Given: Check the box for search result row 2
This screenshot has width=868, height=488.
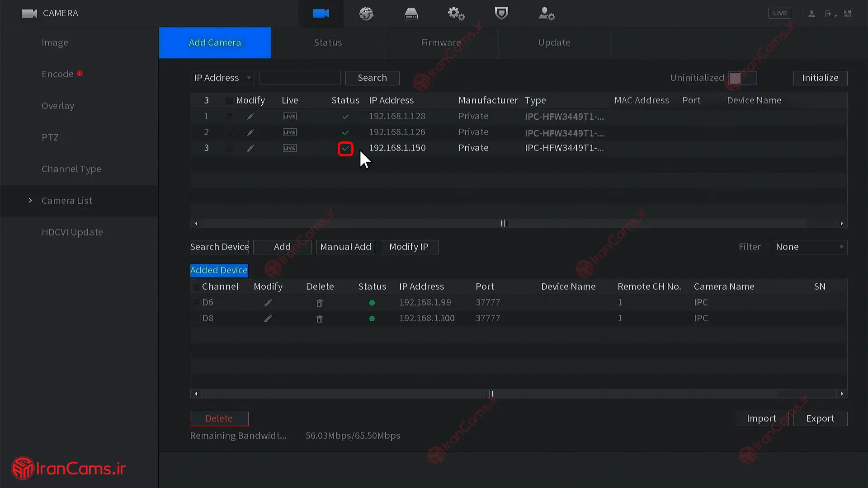Looking at the screenshot, I should tap(229, 132).
